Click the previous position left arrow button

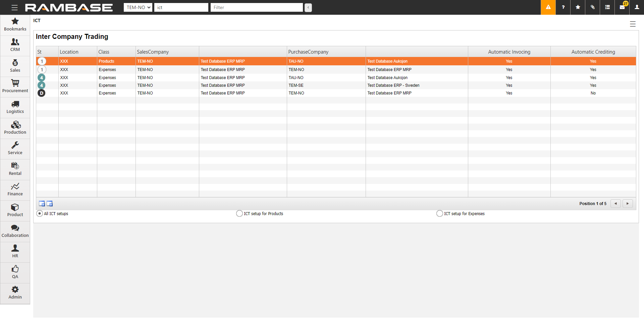[x=615, y=204]
